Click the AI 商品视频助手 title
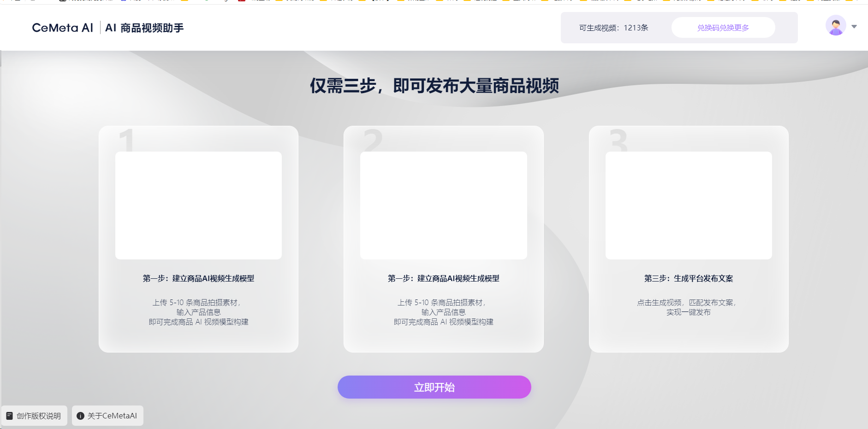 point(144,28)
